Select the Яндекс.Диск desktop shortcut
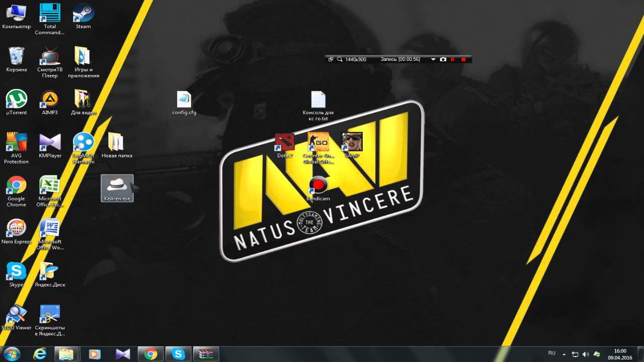The height and width of the screenshot is (362, 644). [x=49, y=275]
